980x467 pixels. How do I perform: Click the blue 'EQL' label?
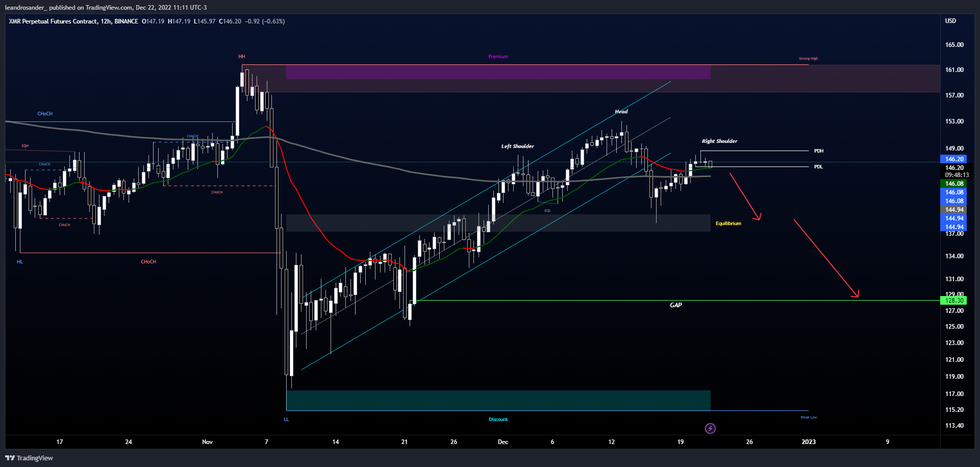coord(547,211)
